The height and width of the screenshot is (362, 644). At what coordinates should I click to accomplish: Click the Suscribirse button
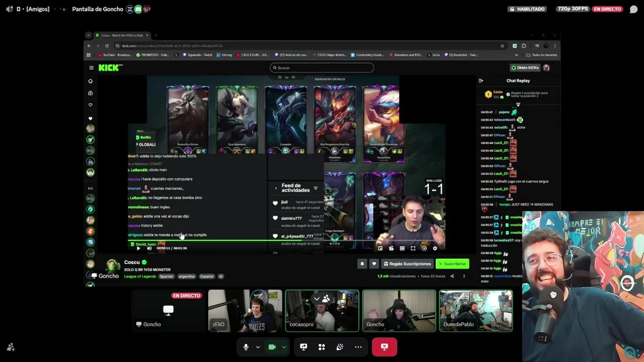click(x=452, y=263)
